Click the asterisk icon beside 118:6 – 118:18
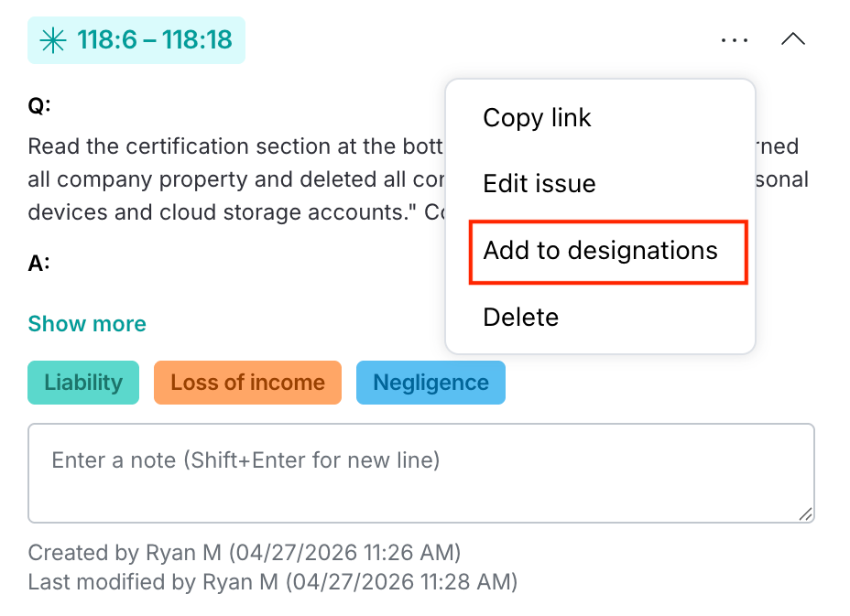The height and width of the screenshot is (616, 850). (x=53, y=40)
